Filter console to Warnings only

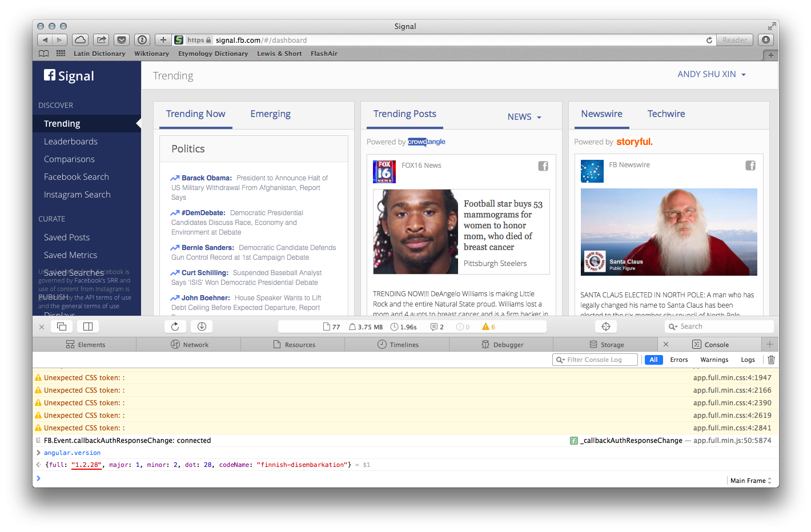714,360
